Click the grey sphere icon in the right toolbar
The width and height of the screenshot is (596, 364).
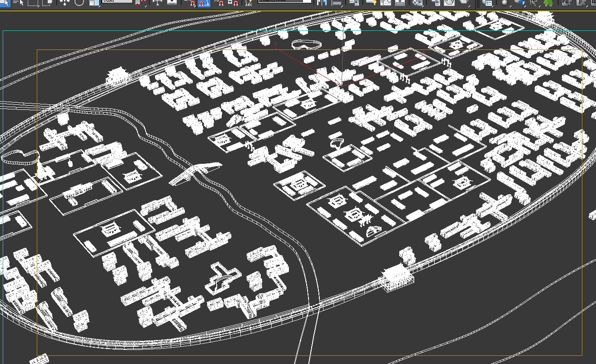click(505, 3)
